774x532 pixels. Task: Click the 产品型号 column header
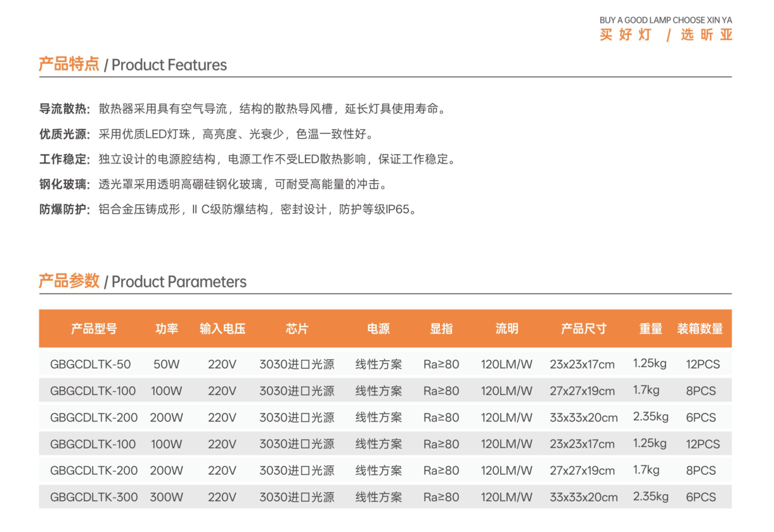click(x=94, y=328)
